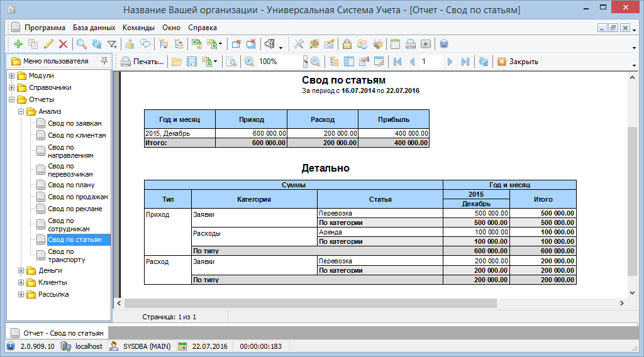Image resolution: width=644 pixels, height=357 pixels.
Task: Click the green plus Add record icon
Action: tap(18, 44)
